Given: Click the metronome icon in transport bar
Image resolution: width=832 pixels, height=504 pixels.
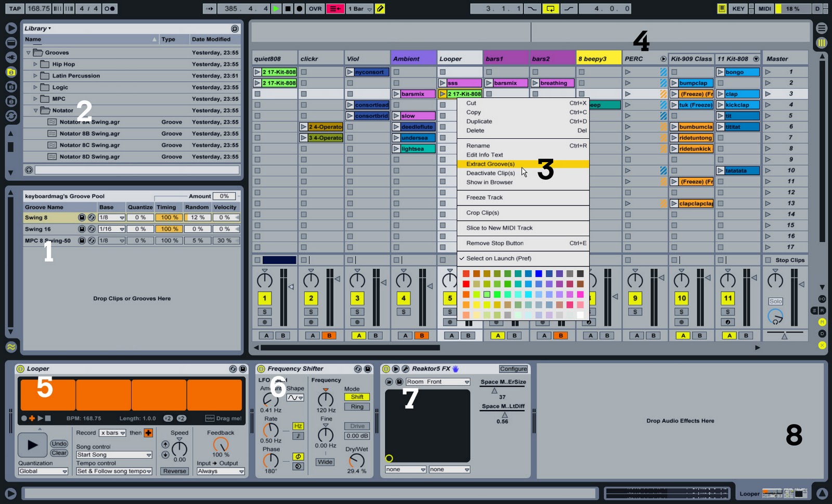Looking at the screenshot, I should (109, 8).
